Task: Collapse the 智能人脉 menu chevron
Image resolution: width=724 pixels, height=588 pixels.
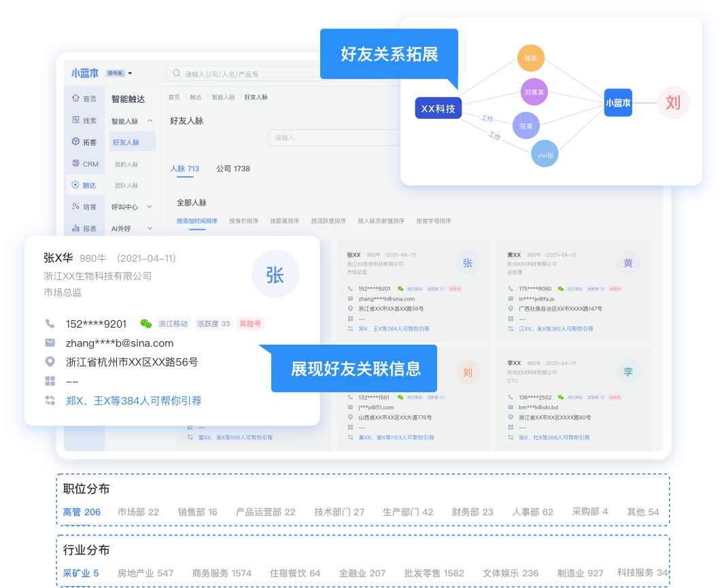Action: pos(150,121)
